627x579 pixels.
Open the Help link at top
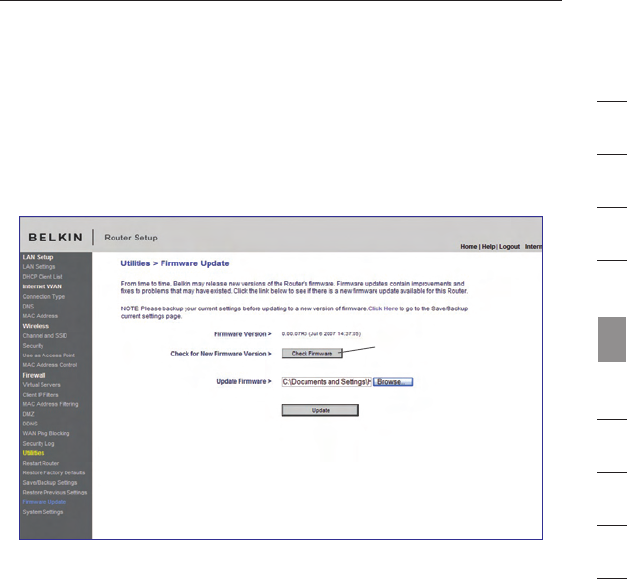click(x=488, y=247)
